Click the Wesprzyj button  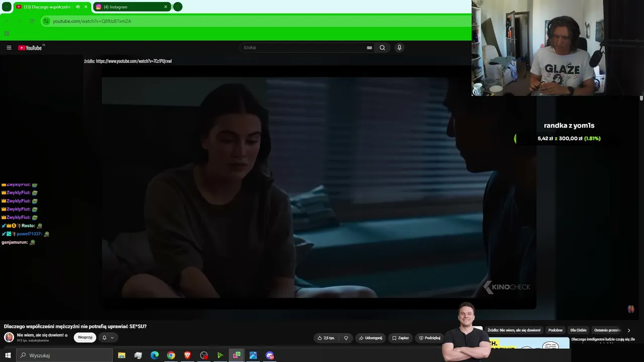pos(85,337)
